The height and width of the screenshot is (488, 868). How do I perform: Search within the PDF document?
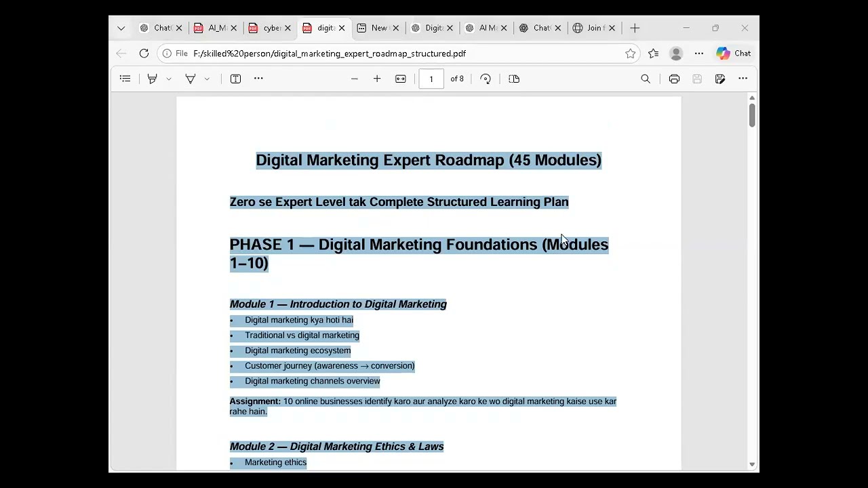(646, 79)
